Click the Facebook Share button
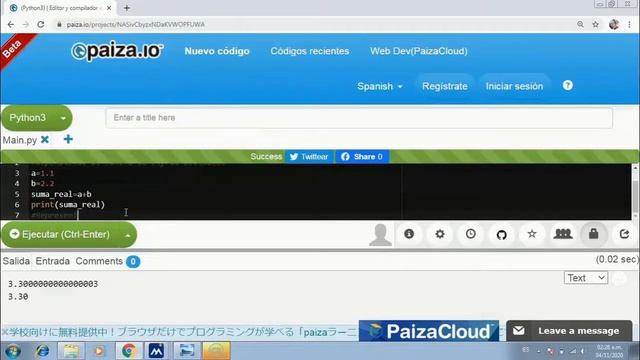This screenshot has width=640, height=360. coord(362,157)
